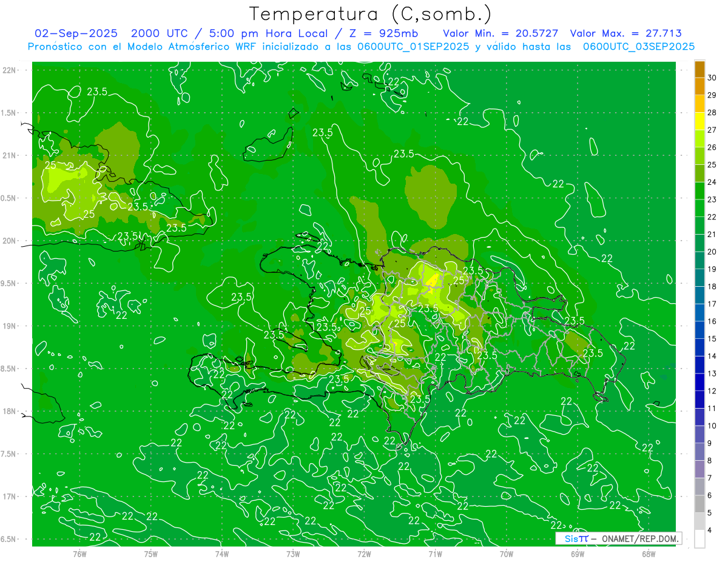728x562 pixels.
Task: Click the color scale label "24"
Action: click(x=712, y=182)
